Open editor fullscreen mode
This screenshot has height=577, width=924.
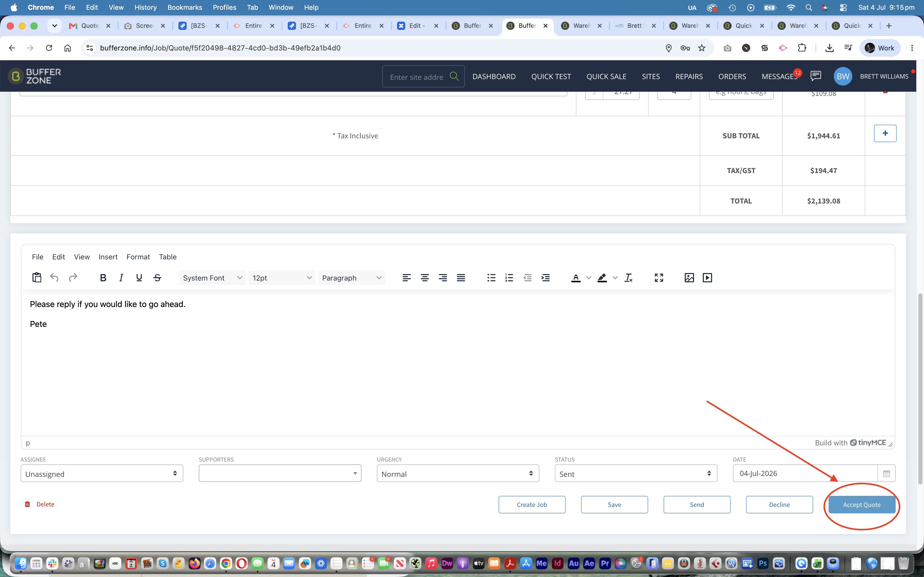click(x=659, y=278)
